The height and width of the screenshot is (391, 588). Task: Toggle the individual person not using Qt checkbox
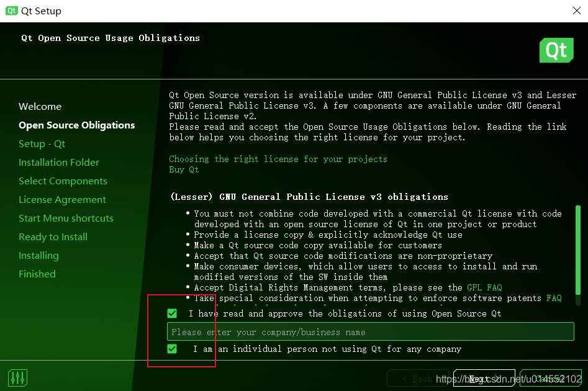[172, 349]
